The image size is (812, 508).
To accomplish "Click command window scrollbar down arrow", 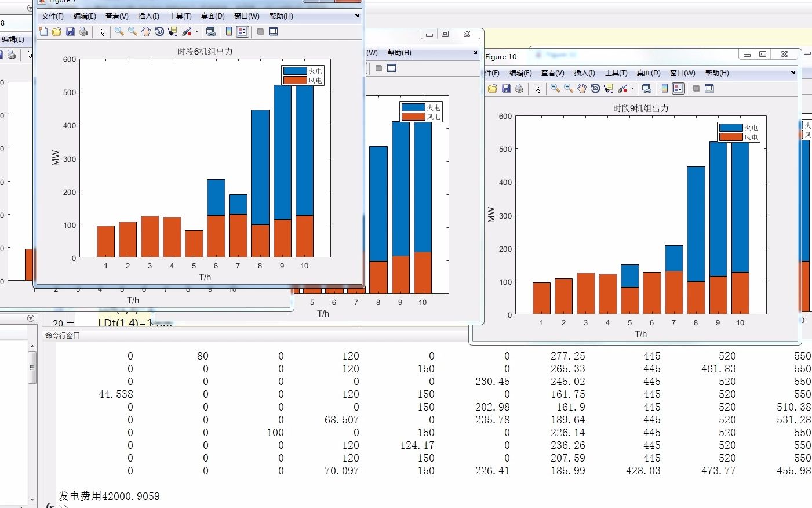I will point(32,499).
